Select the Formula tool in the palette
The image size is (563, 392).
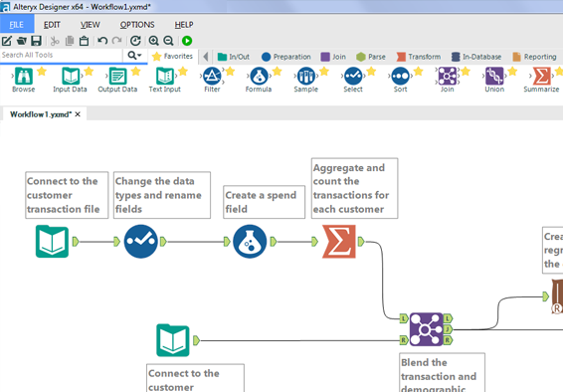(x=259, y=80)
